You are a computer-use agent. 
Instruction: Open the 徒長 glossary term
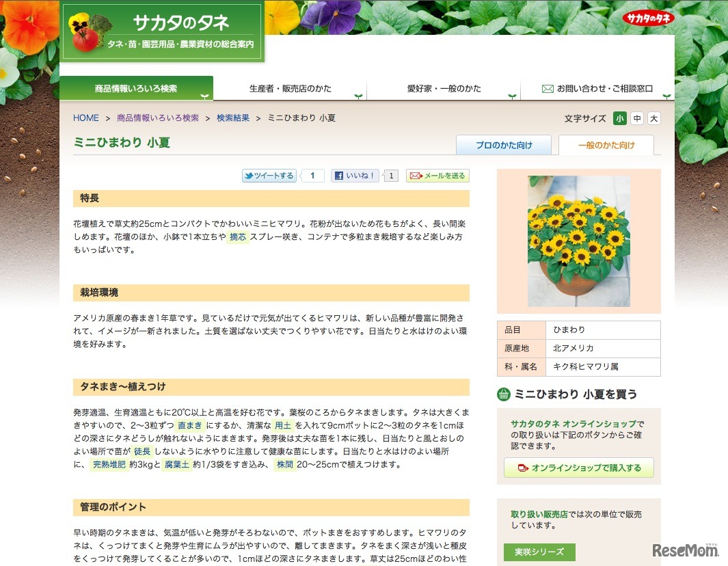coord(142,451)
